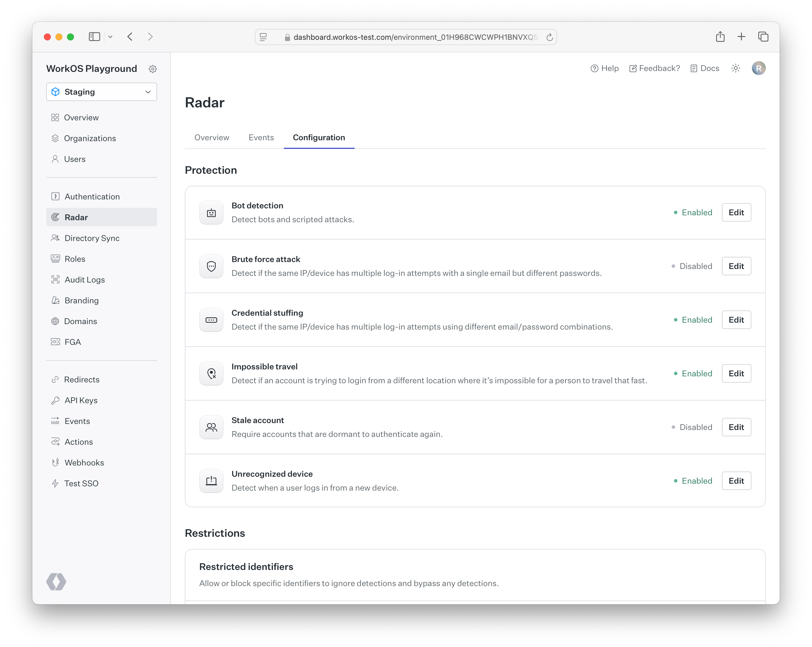Open Domains page
812x647 pixels.
pyautogui.click(x=101, y=321)
